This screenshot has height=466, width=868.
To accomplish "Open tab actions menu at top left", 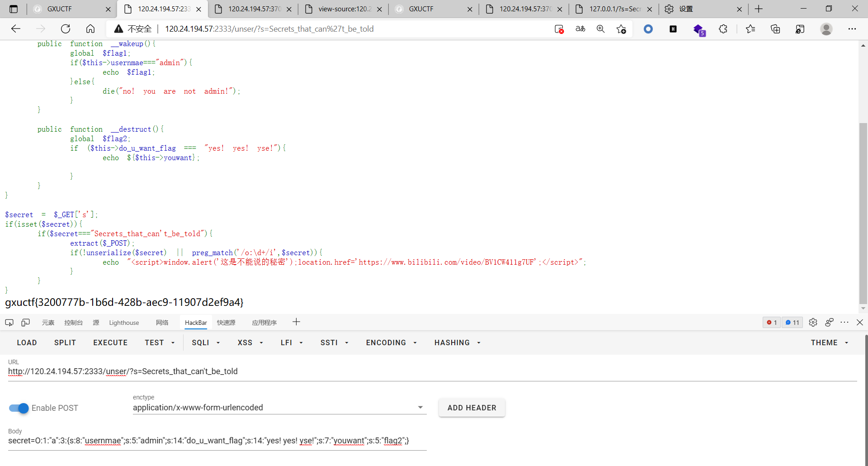I will 14,9.
